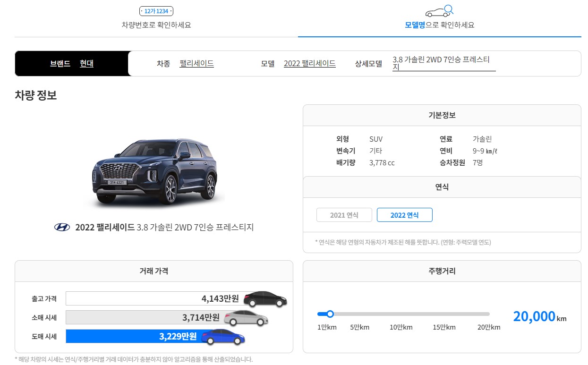Click the 변속기 기타 value
This screenshot has height=365, width=588.
pos(375,151)
